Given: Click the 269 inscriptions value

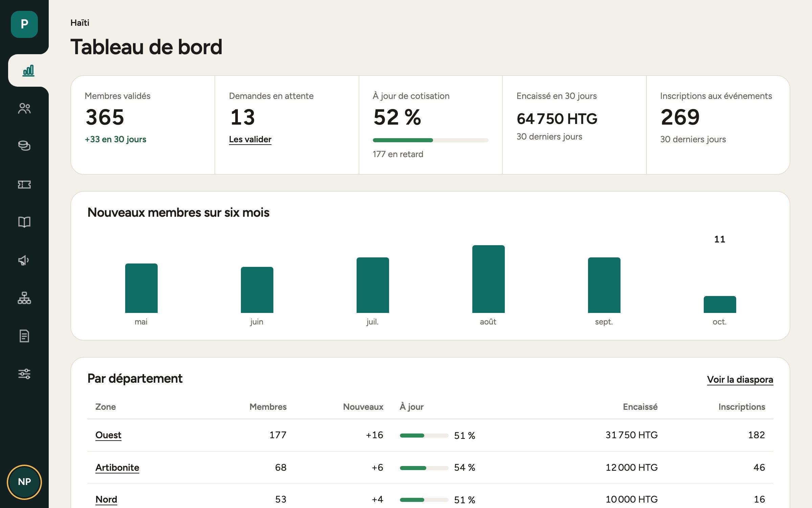Looking at the screenshot, I should (x=680, y=117).
